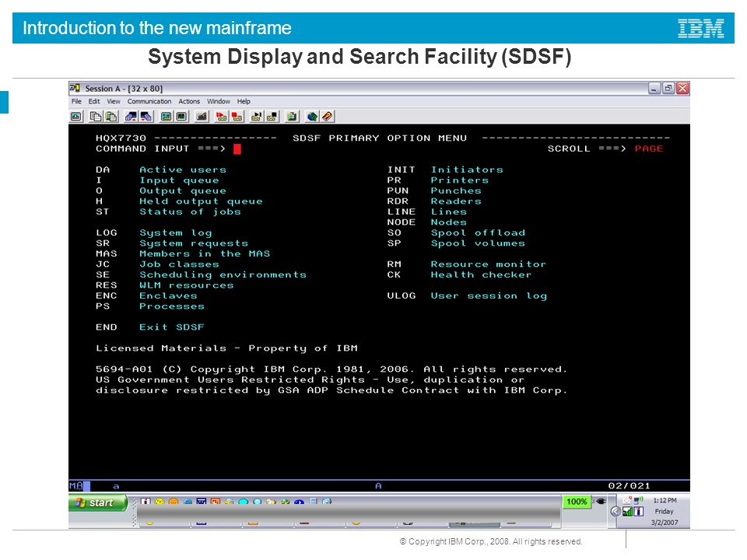Open the Keyboard map toolbar icon

[202, 116]
